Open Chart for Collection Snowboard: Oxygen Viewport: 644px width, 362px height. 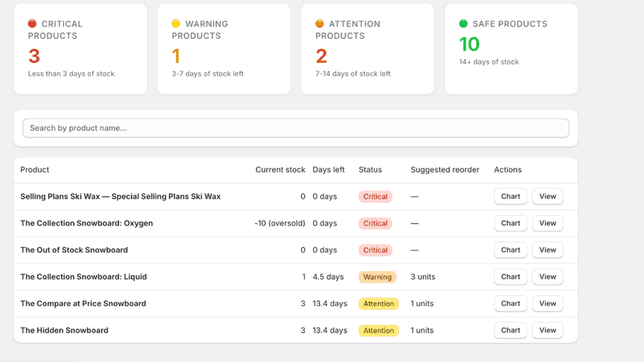pyautogui.click(x=510, y=223)
